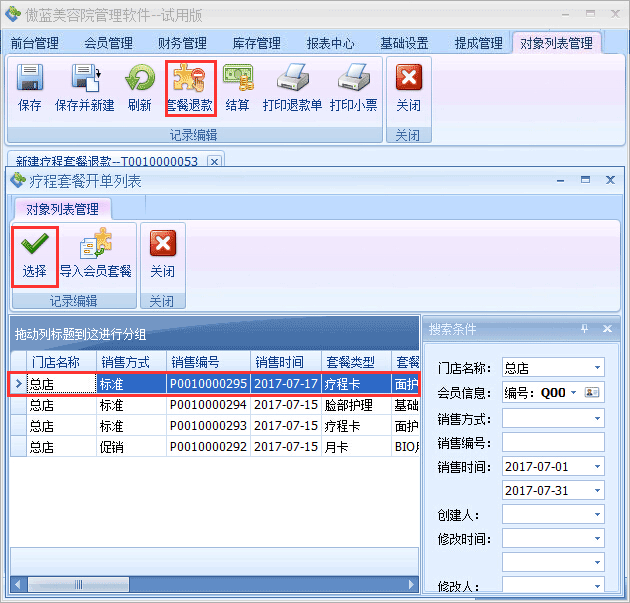
Task: Open the 会员管理 menu tab
Action: tap(108, 43)
